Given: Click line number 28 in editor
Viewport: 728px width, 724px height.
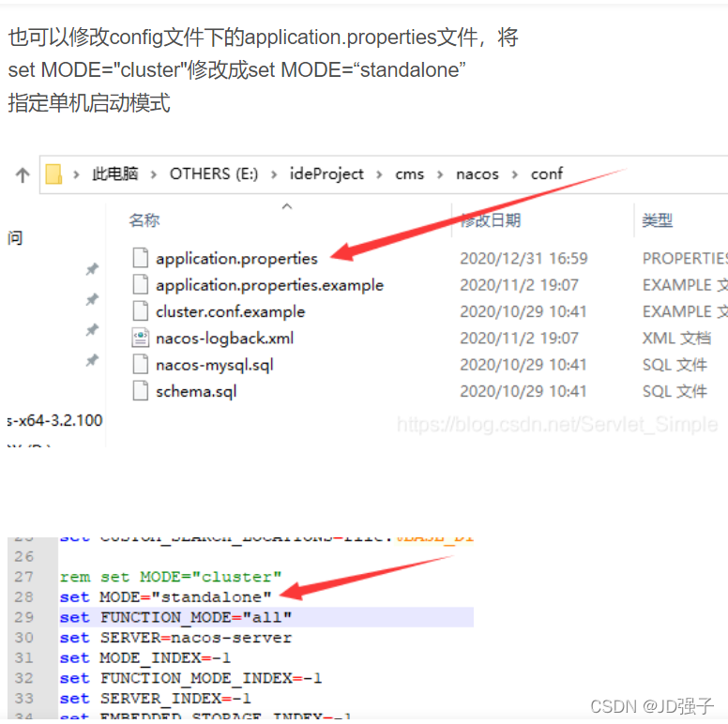Looking at the screenshot, I should [23, 596].
